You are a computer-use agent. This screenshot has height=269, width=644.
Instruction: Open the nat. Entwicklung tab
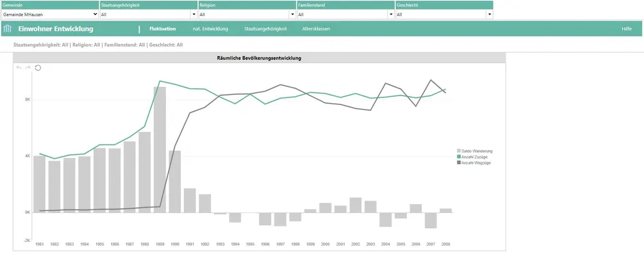(x=211, y=29)
